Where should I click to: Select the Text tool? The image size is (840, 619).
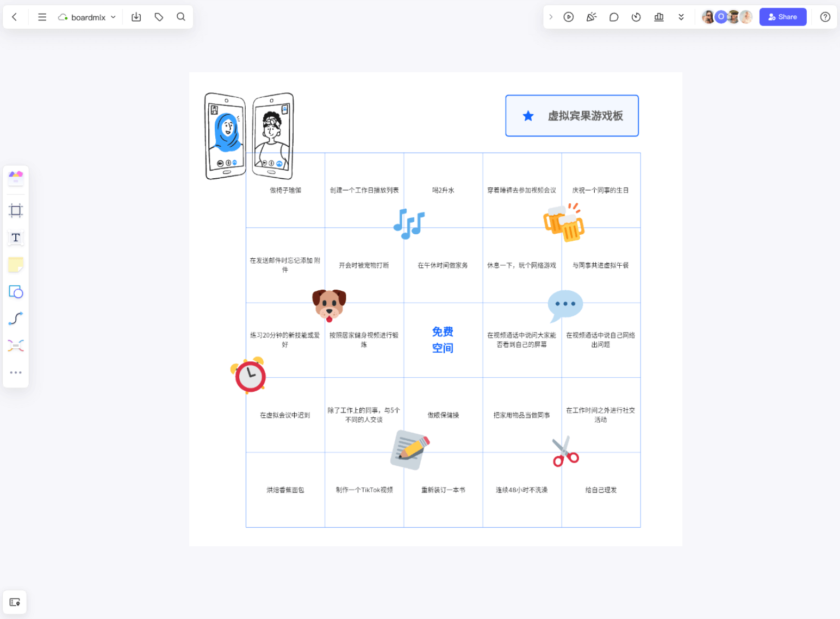[16, 237]
